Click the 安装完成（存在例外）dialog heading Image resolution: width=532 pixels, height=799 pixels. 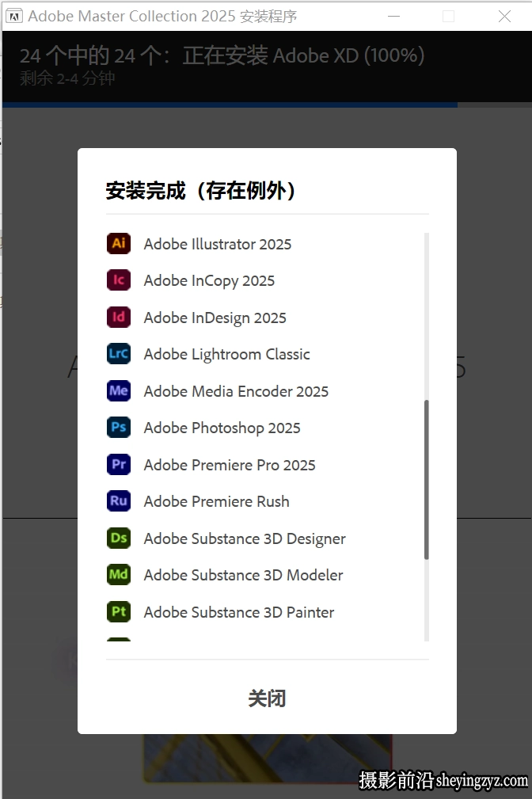pos(200,191)
